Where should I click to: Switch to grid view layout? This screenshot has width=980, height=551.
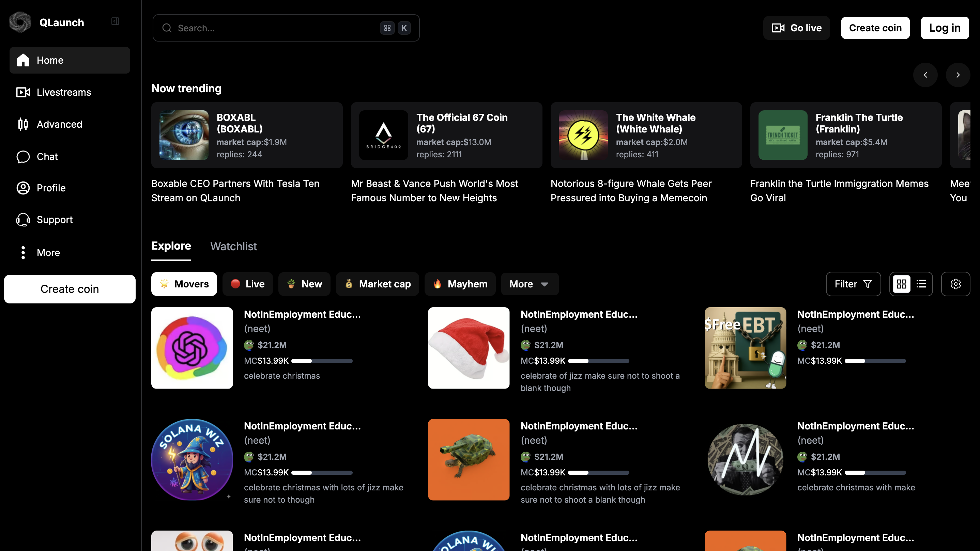tap(901, 284)
